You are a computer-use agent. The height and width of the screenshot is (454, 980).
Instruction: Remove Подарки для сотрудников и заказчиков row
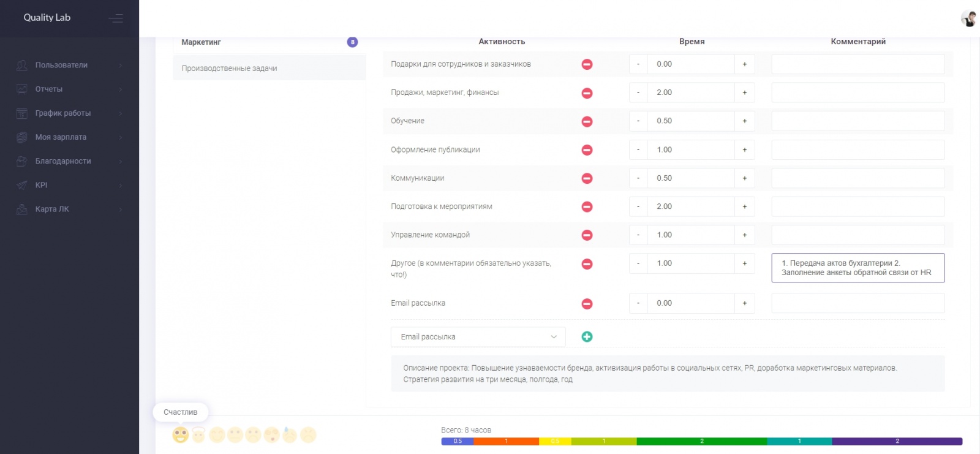pyautogui.click(x=587, y=64)
